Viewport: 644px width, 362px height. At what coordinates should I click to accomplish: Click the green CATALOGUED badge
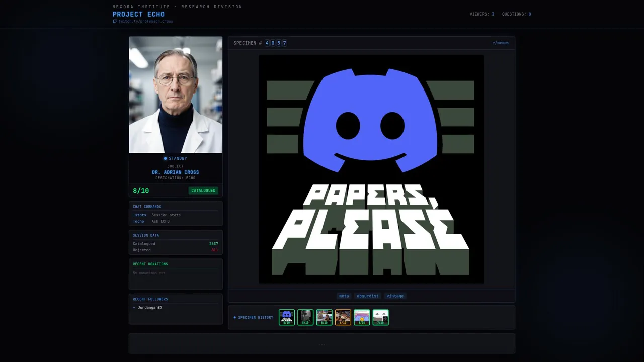click(203, 191)
